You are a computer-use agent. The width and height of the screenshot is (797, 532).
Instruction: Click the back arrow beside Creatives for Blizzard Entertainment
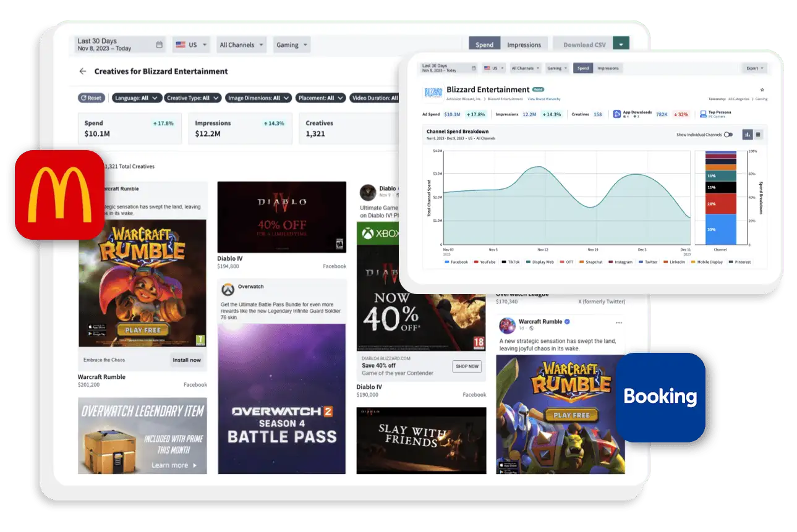click(83, 71)
